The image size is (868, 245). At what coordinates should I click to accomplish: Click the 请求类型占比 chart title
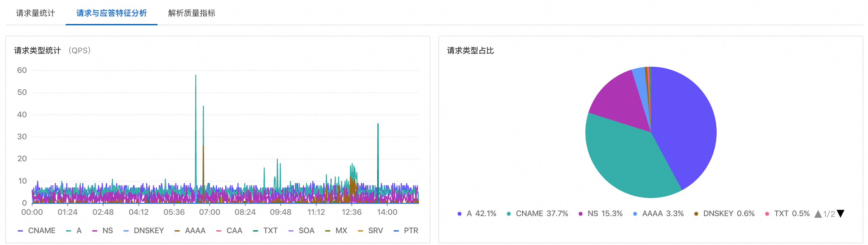coord(470,51)
